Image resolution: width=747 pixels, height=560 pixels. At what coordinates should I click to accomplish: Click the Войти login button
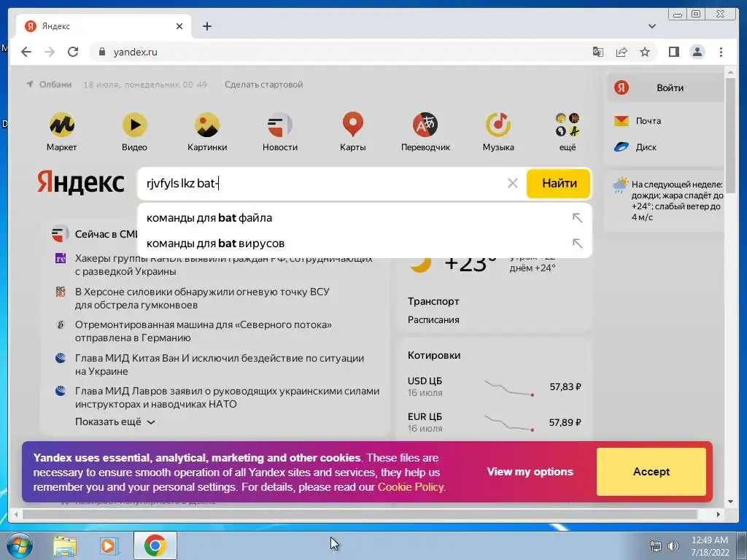[665, 87]
